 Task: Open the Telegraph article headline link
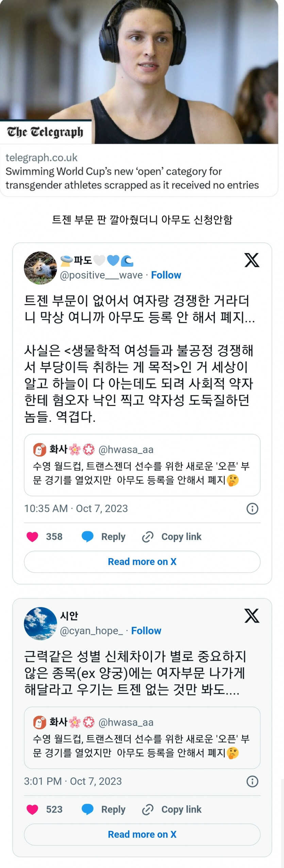(x=132, y=178)
